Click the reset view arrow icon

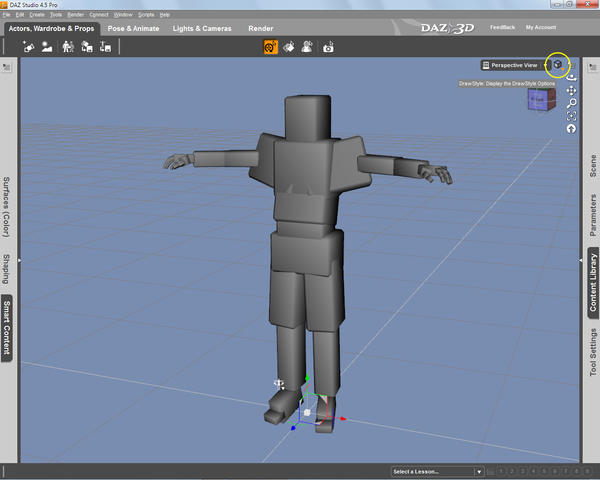[x=571, y=129]
